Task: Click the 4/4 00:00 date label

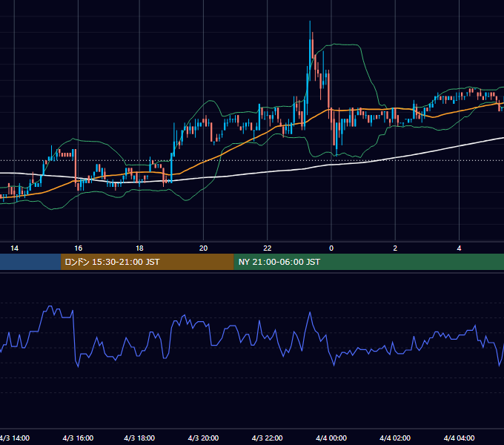Action: 331,438
